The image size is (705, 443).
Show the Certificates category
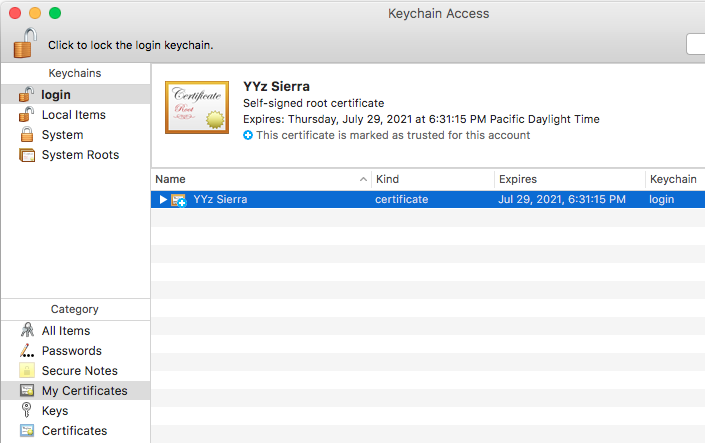[76, 430]
